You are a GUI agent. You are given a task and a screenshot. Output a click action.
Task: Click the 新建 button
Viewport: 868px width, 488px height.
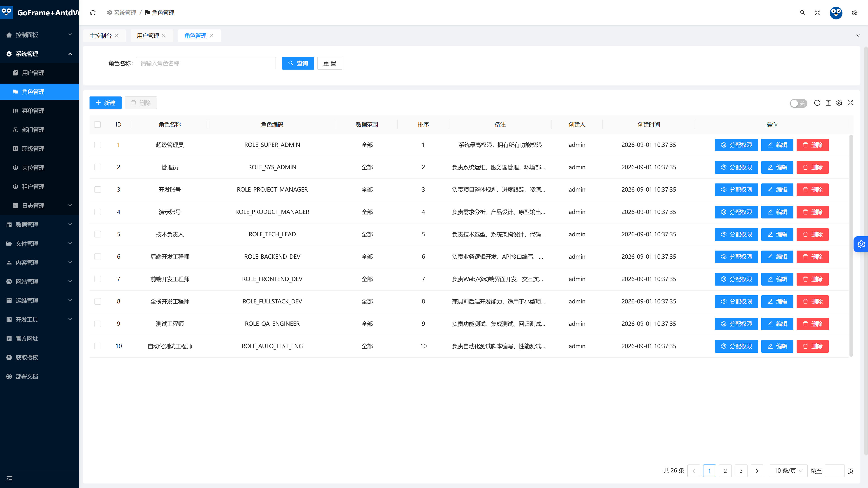(x=106, y=103)
